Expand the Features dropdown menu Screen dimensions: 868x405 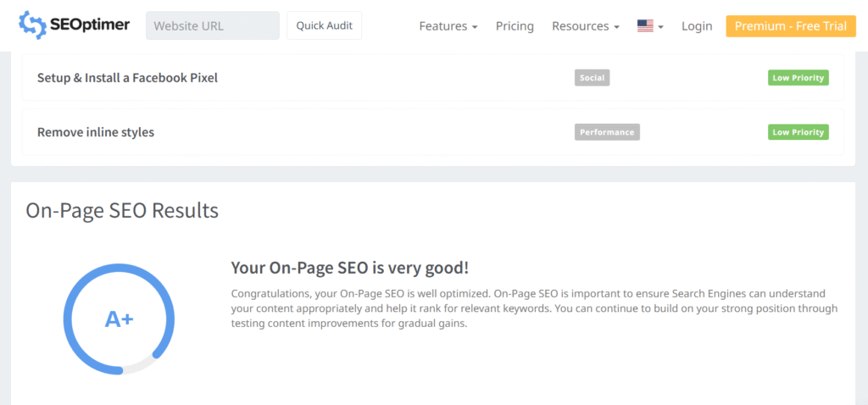[448, 26]
